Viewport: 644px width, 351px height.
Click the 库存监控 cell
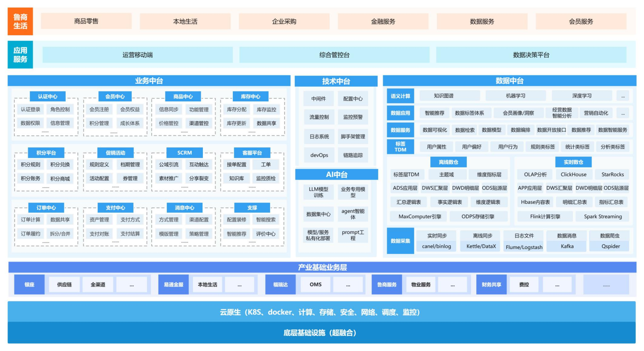266,109
